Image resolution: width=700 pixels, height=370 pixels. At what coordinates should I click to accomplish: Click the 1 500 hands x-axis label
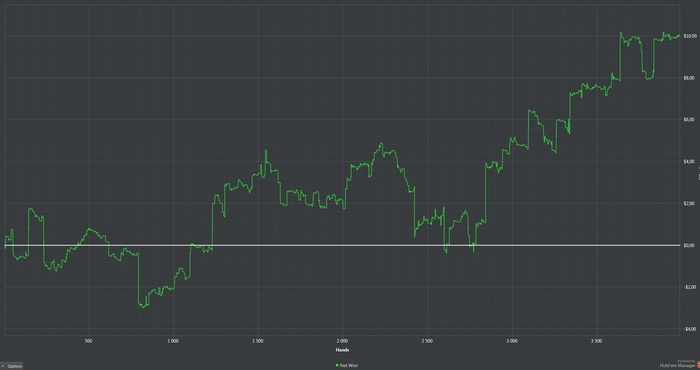[258, 341]
